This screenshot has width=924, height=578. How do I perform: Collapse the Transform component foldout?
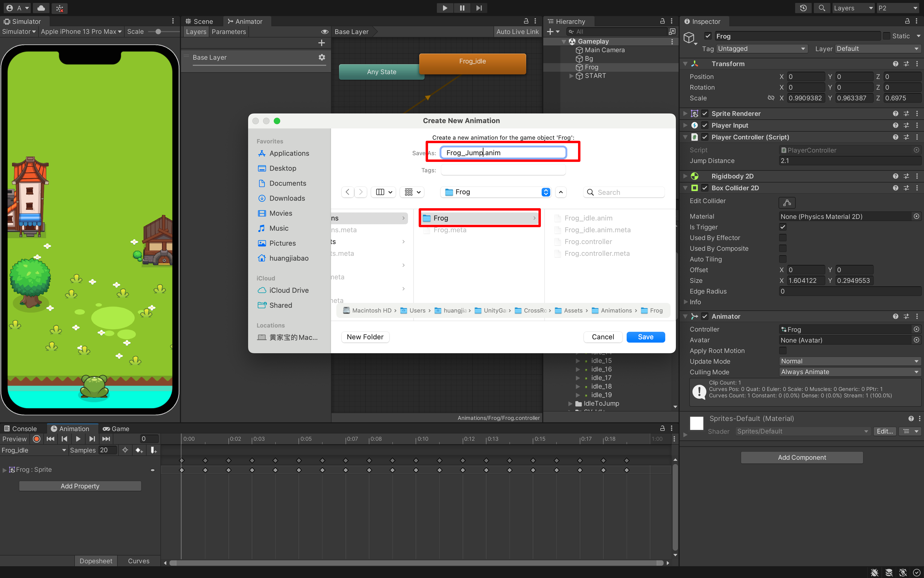(686, 64)
